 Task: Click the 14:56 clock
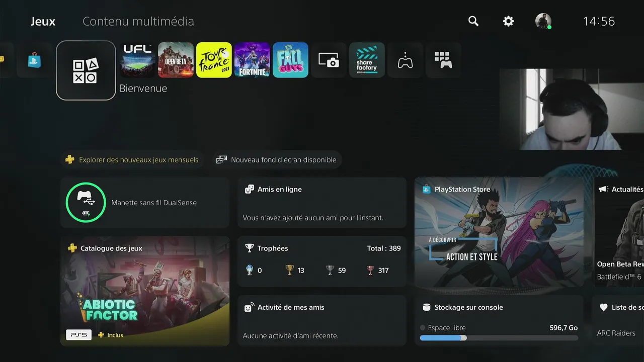599,21
